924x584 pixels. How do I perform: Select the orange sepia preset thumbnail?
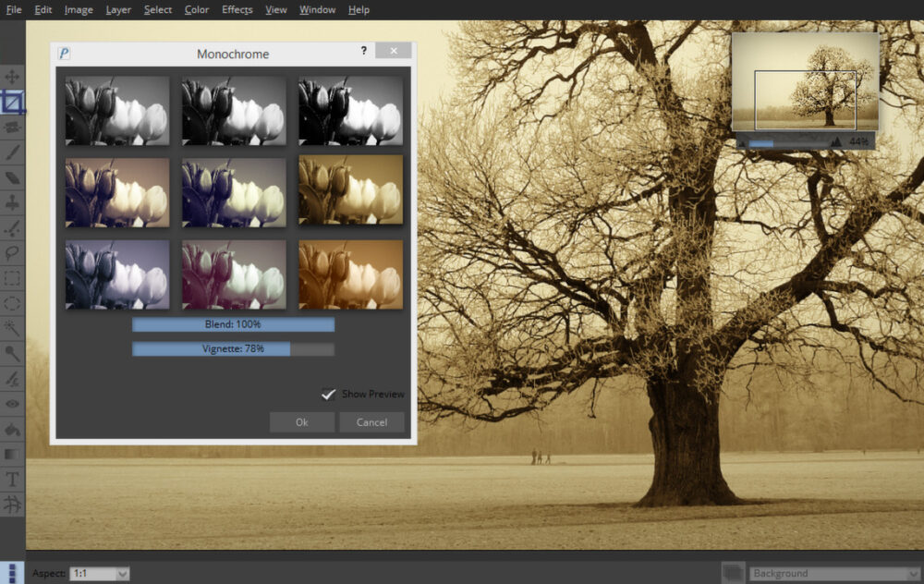tap(350, 274)
